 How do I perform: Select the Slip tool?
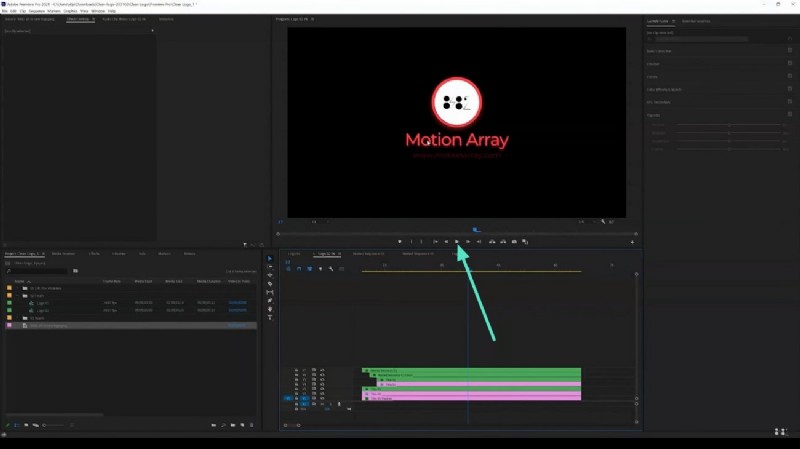(x=270, y=292)
